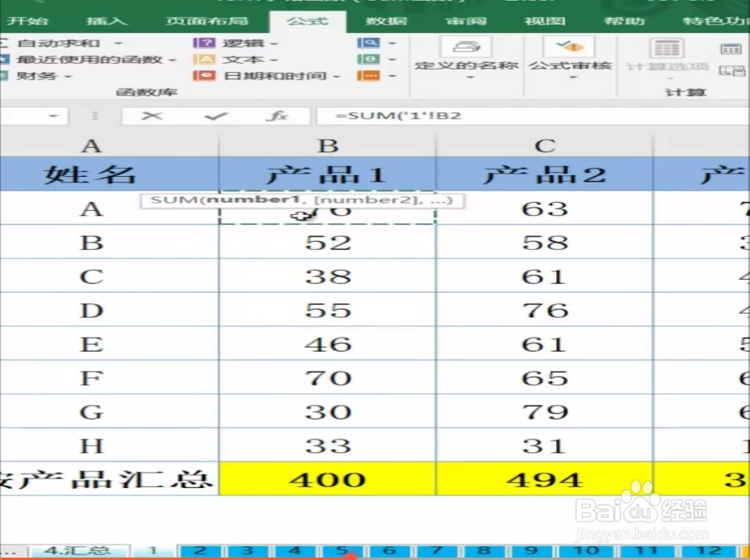Switch to 视图 ribbon tab

pos(545,21)
